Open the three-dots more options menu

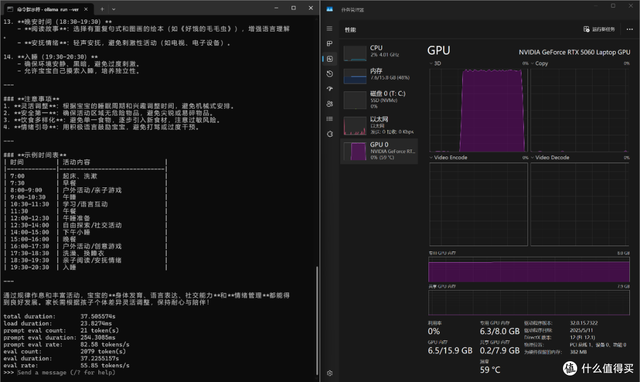point(629,29)
